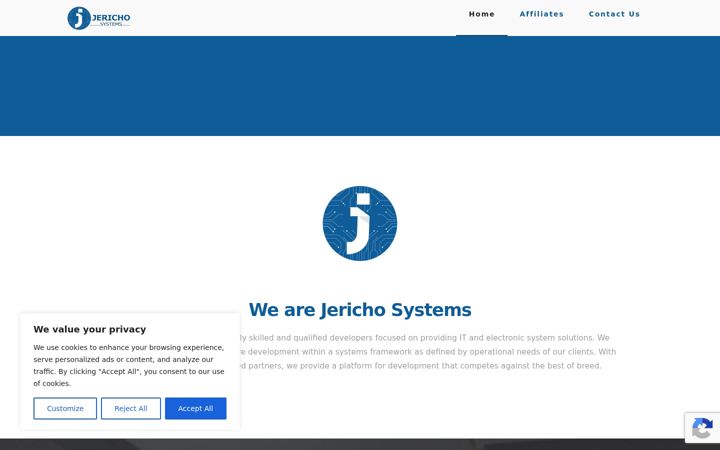The width and height of the screenshot is (720, 450).
Task: Select the 'We value your privacy' title
Action: coord(90,329)
